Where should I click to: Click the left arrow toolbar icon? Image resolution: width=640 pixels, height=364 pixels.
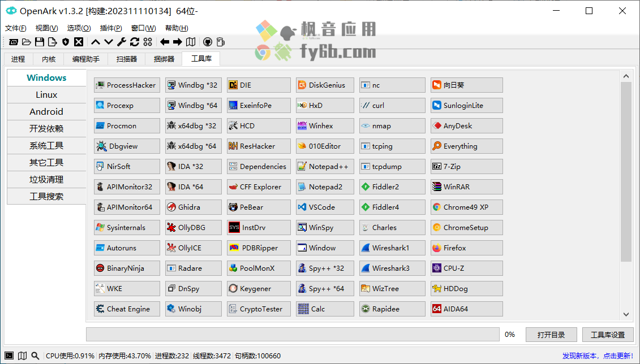point(165,42)
